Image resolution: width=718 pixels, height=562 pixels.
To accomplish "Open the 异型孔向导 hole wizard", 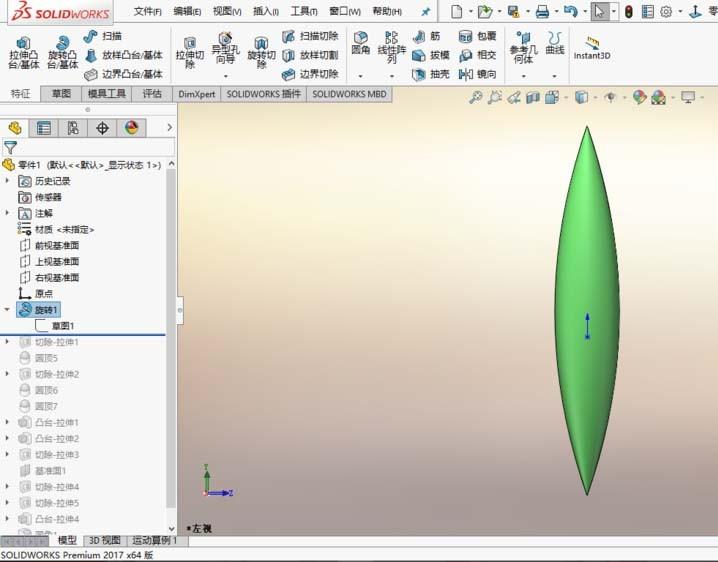I will pos(225,48).
